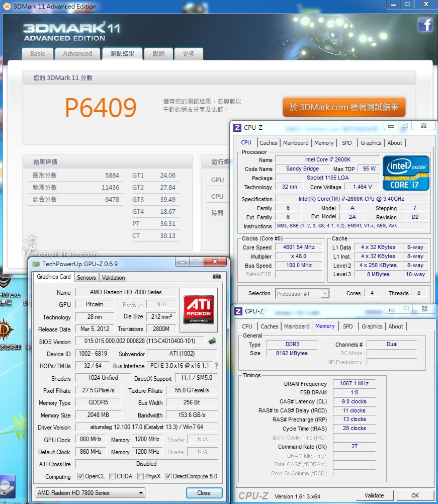
Task: Click the Close button in GPU-Z
Action: pyautogui.click(x=204, y=493)
